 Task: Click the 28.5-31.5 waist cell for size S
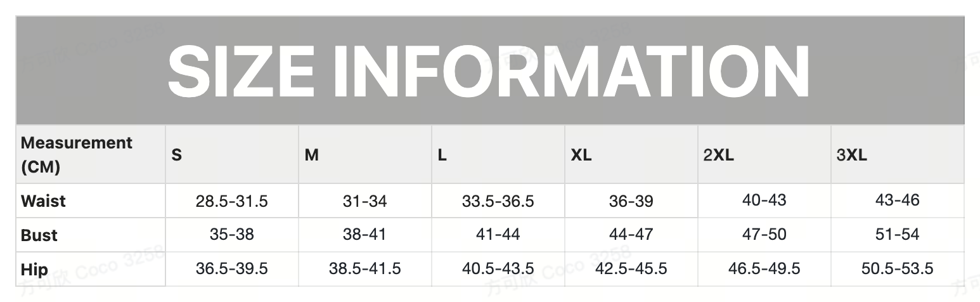point(231,202)
